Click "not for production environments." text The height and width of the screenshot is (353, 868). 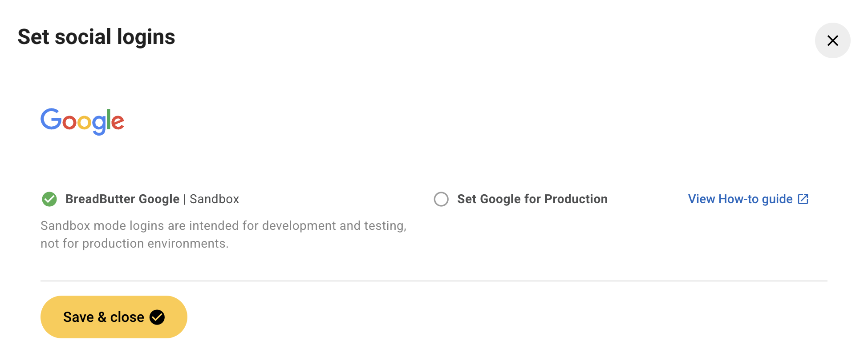pyautogui.click(x=134, y=244)
